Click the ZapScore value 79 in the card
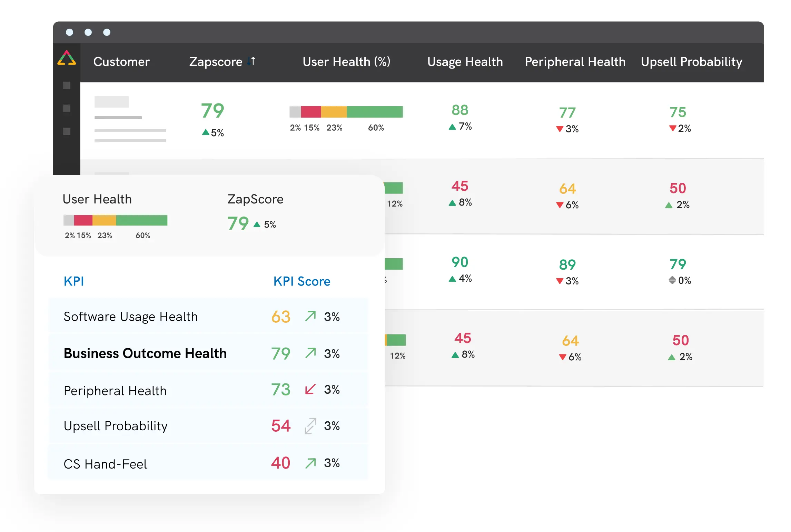This screenshot has height=532, width=791. pos(238,223)
